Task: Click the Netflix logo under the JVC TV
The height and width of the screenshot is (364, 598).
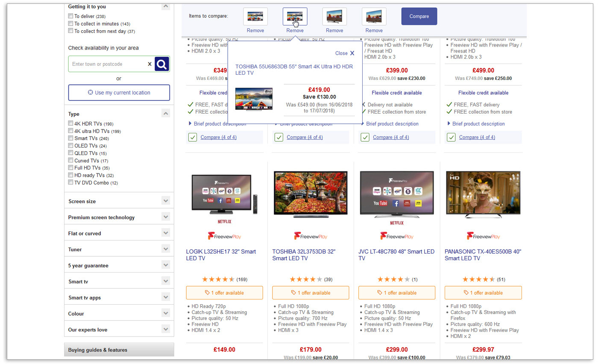Action: point(397,223)
